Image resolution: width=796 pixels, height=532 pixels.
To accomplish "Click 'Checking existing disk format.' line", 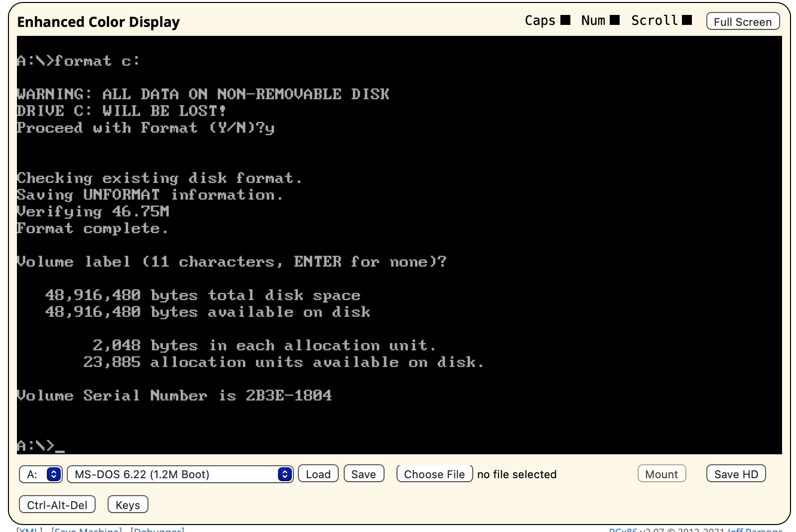I will [x=159, y=178].
